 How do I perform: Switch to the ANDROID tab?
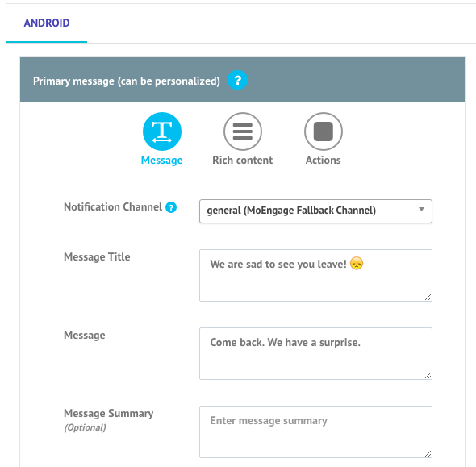point(47,23)
